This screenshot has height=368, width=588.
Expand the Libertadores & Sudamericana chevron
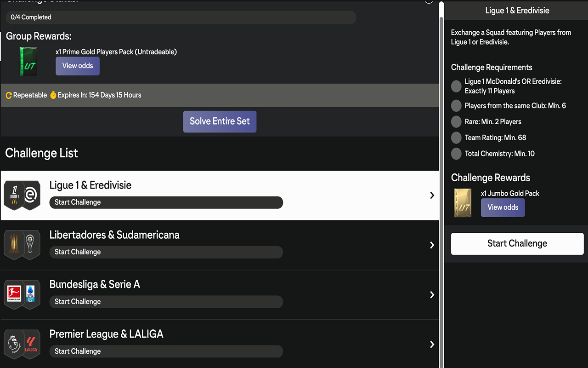[432, 245]
